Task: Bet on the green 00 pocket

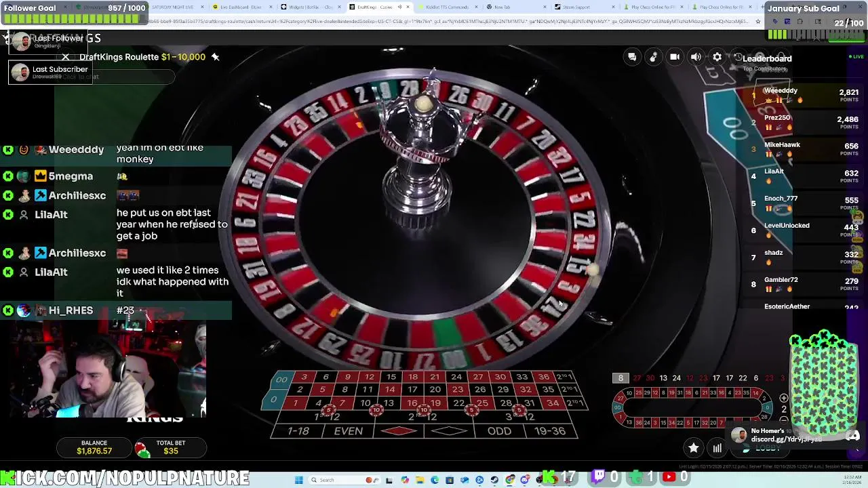Action: 281,380
